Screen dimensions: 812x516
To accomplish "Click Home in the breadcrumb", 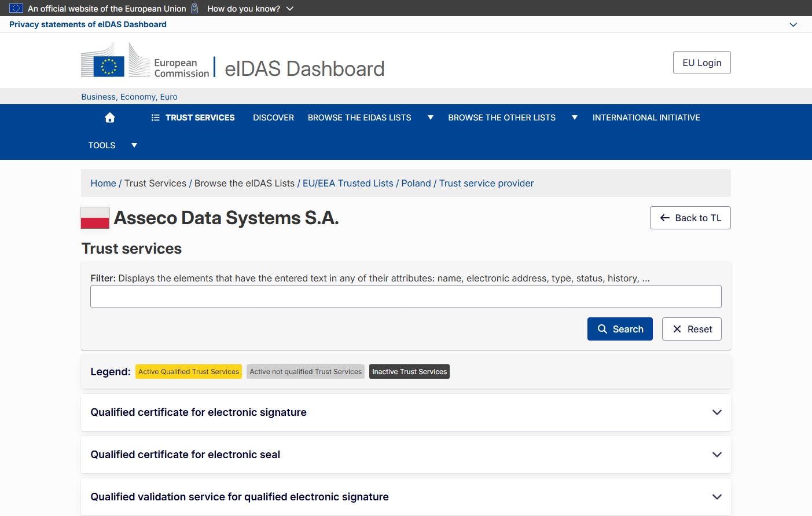I will pyautogui.click(x=103, y=183).
